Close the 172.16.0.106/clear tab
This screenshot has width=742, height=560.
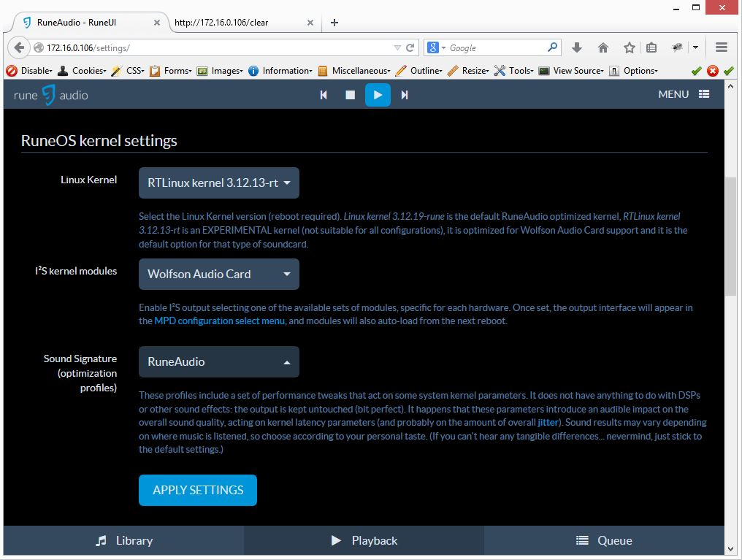click(310, 22)
